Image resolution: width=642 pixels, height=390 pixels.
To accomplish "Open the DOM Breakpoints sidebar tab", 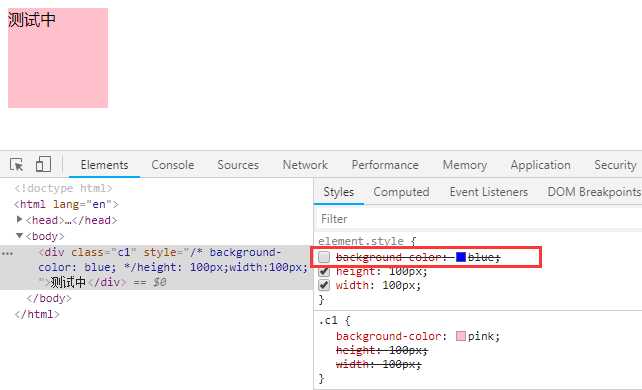I will point(594,192).
